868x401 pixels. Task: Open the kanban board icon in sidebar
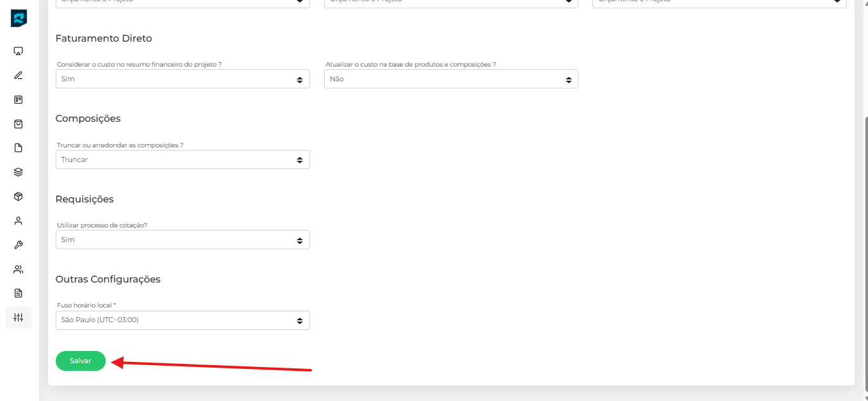click(x=19, y=100)
